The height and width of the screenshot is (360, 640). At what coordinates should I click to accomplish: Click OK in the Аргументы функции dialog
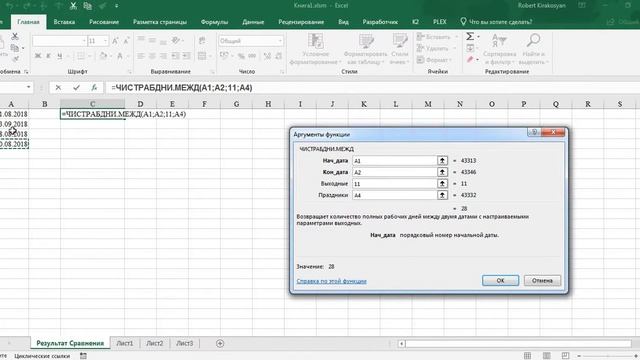[x=500, y=280]
